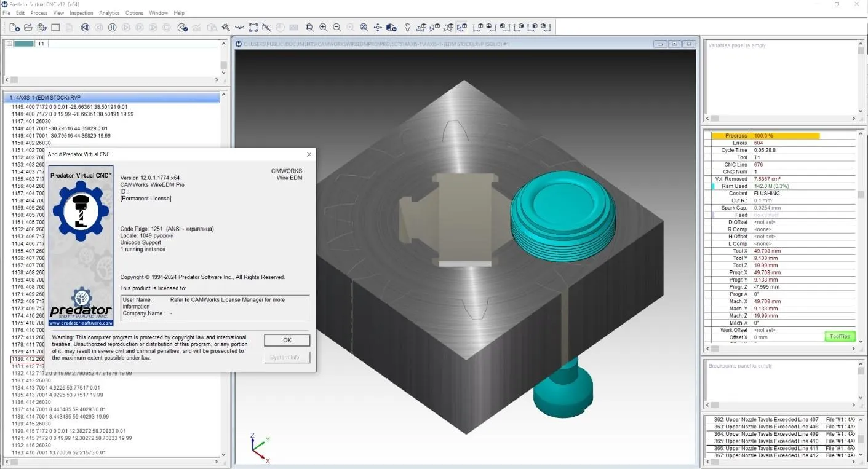The height and width of the screenshot is (469, 868).
Task: Toggle the T1 tool checkbox
Action: 9,44
